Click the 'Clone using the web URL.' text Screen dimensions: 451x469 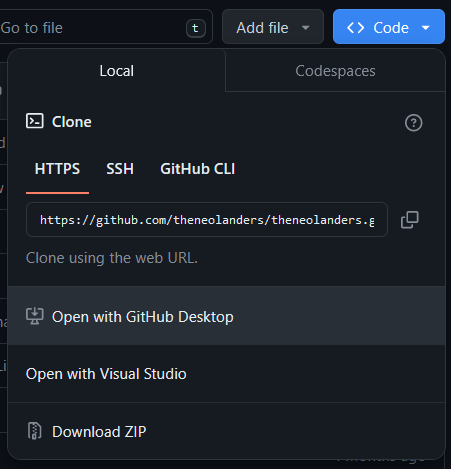pos(112,258)
